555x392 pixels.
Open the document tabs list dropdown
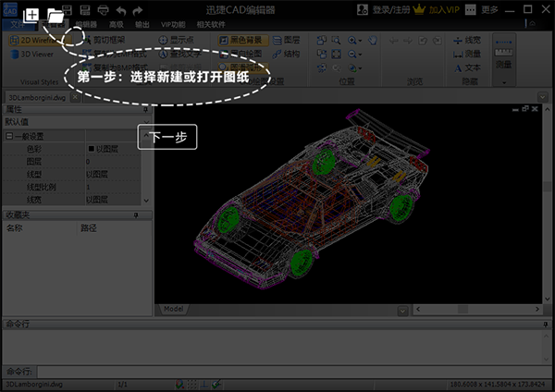tap(543, 96)
